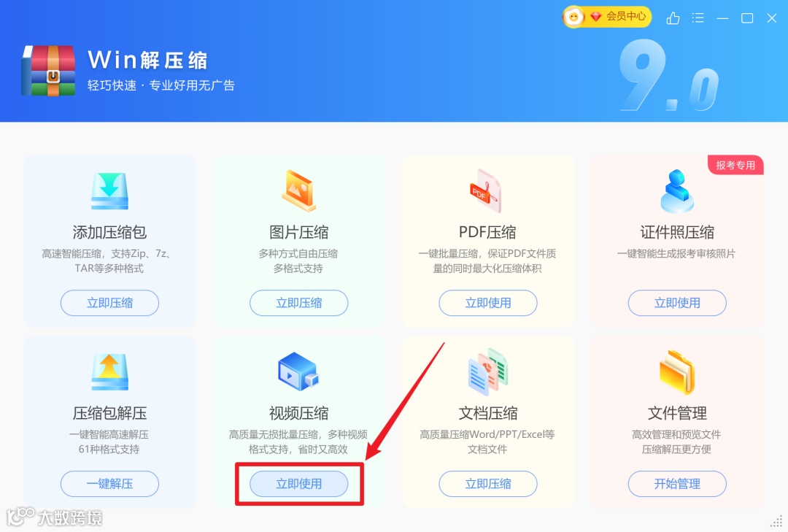This screenshot has height=532, width=788.
Task: Click the file management folder icon
Action: 677,372
